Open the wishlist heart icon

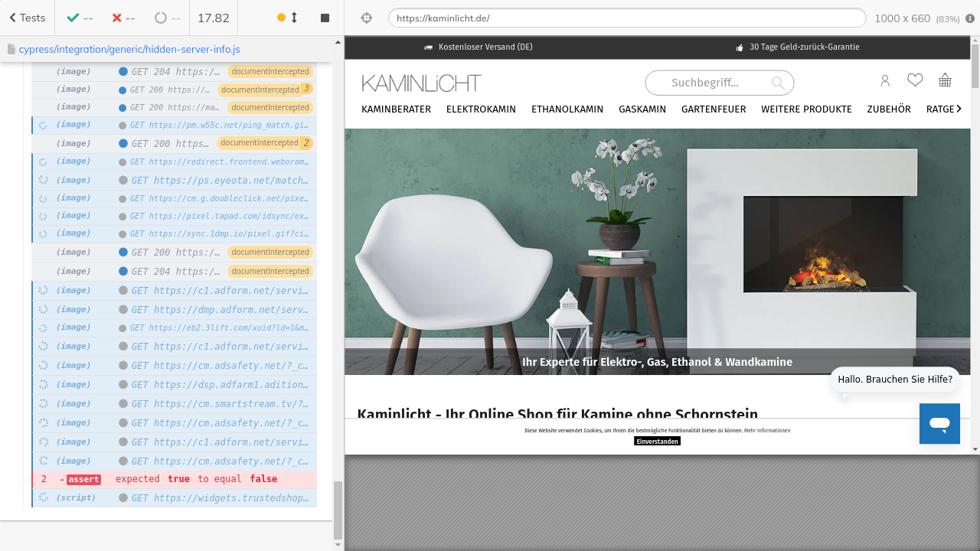coord(915,80)
